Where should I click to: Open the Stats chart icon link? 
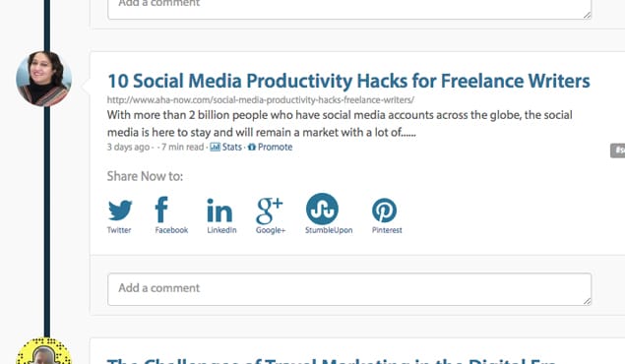click(226, 147)
